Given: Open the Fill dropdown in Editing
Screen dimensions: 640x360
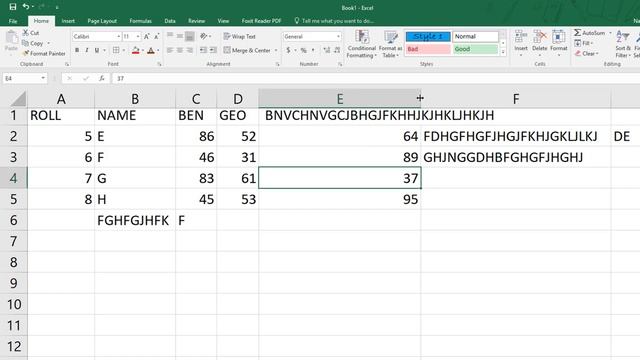Looking at the screenshot, I should point(584,43).
